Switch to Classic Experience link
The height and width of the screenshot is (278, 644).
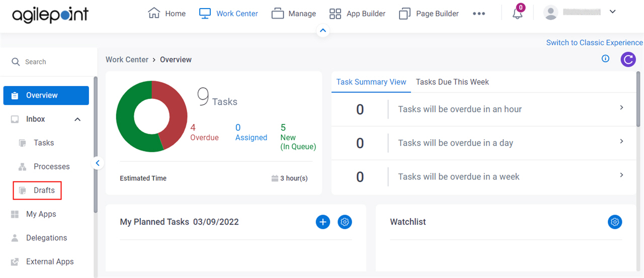(595, 43)
